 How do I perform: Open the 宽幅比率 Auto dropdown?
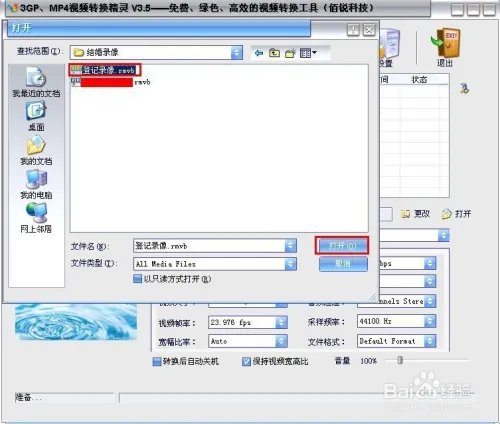coord(281,341)
